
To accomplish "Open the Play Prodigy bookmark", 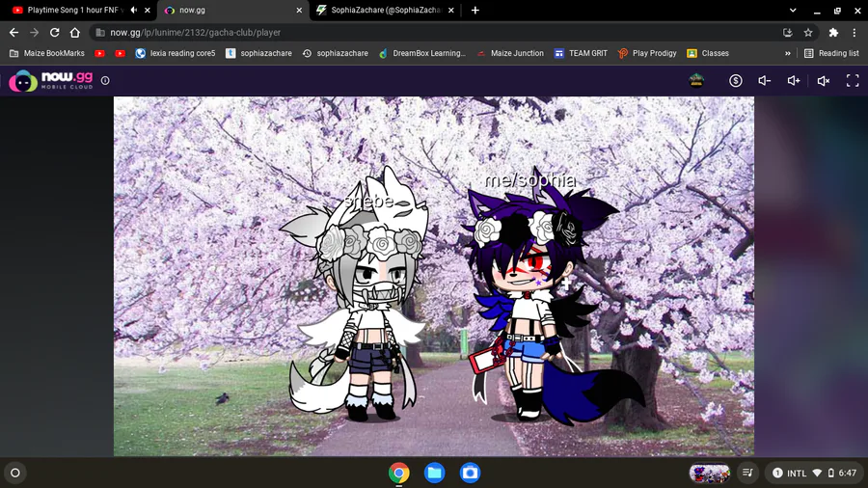I will click(x=647, y=53).
